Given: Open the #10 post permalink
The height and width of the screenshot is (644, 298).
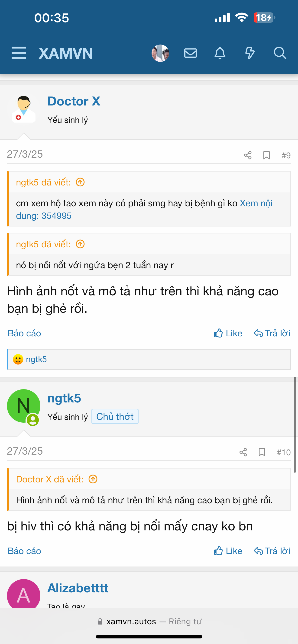Looking at the screenshot, I should click(x=284, y=452).
